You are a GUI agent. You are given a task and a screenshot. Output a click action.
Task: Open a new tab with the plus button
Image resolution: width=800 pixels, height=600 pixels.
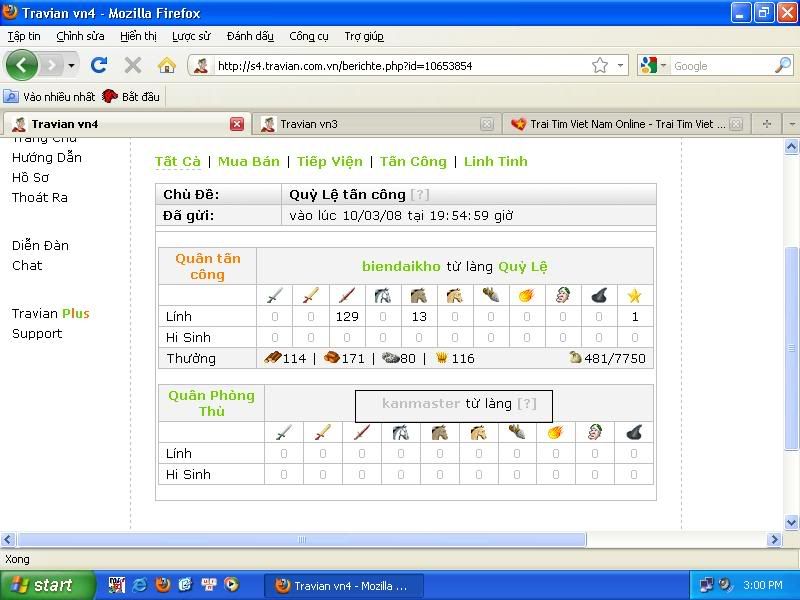[x=766, y=124]
